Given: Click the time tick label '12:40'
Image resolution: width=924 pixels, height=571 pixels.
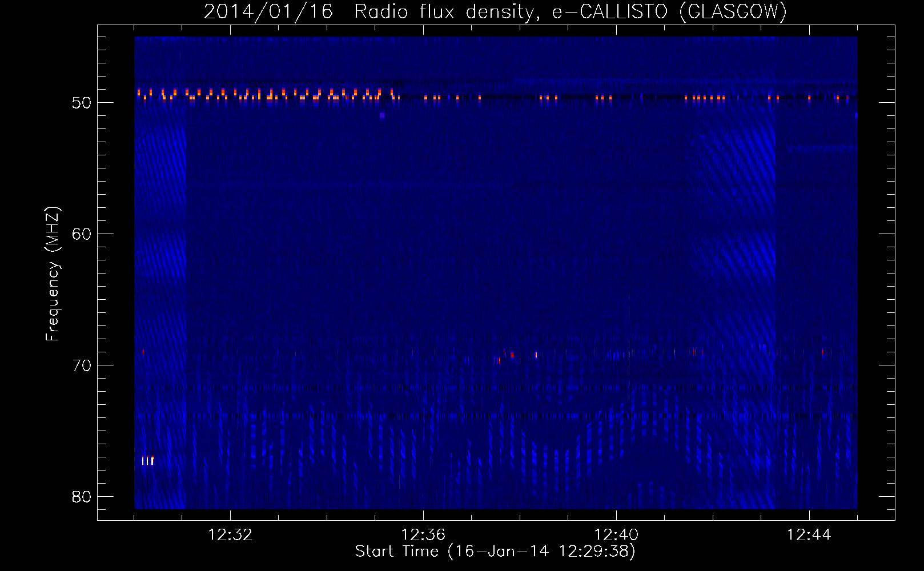Looking at the screenshot, I should click(x=616, y=535).
